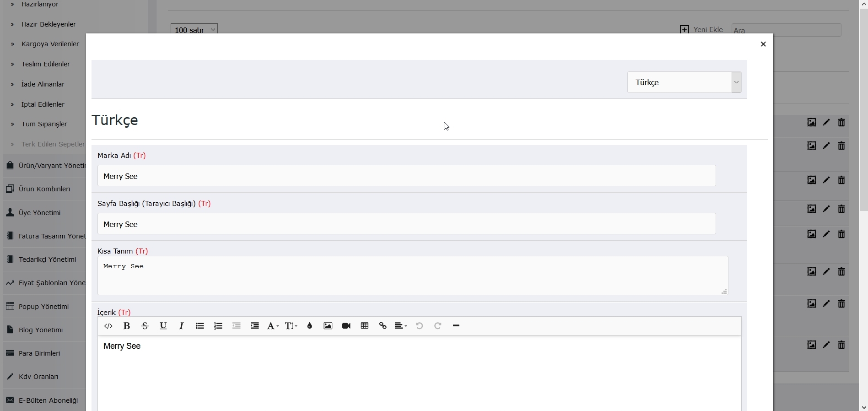
Task: Open Ürün/Varyant Yönetimi section
Action: 45,166
